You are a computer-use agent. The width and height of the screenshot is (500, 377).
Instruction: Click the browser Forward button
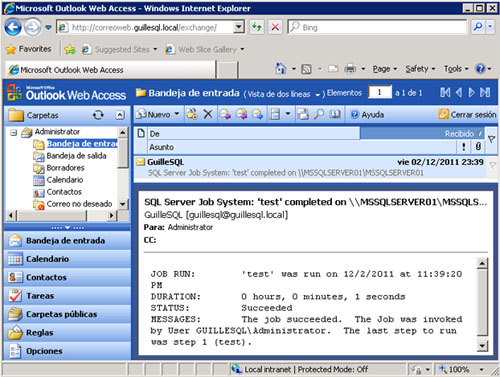[x=33, y=27]
